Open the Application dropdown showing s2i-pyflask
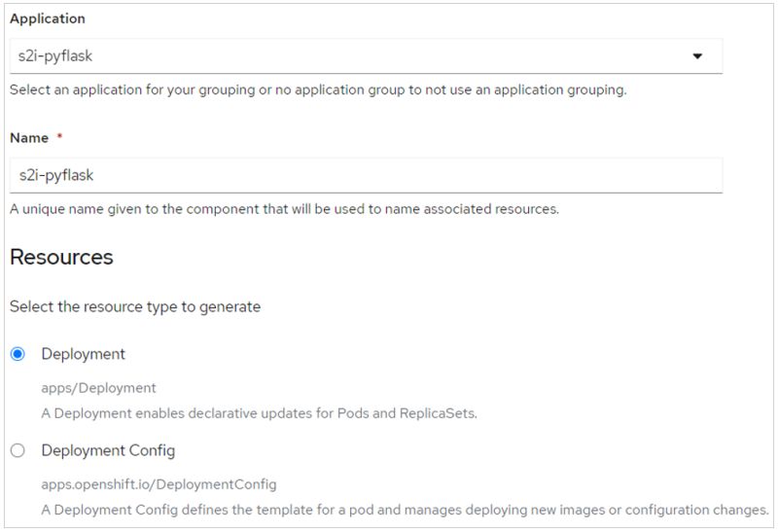The height and width of the screenshot is (532, 778). point(366,56)
